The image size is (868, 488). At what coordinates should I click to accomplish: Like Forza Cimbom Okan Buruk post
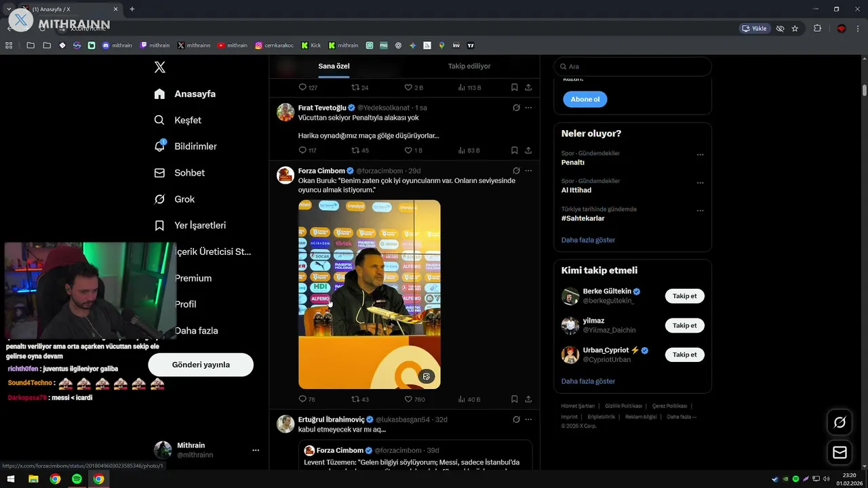click(x=414, y=399)
